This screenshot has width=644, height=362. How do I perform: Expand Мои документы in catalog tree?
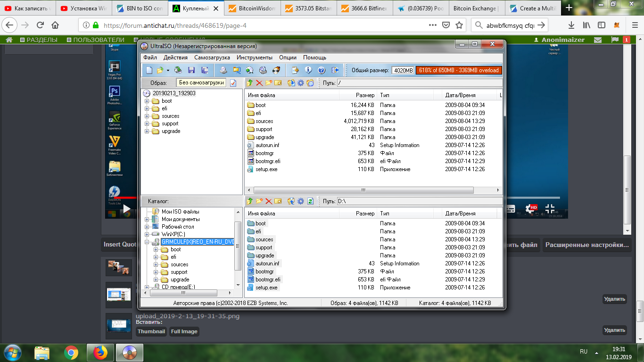(x=147, y=219)
